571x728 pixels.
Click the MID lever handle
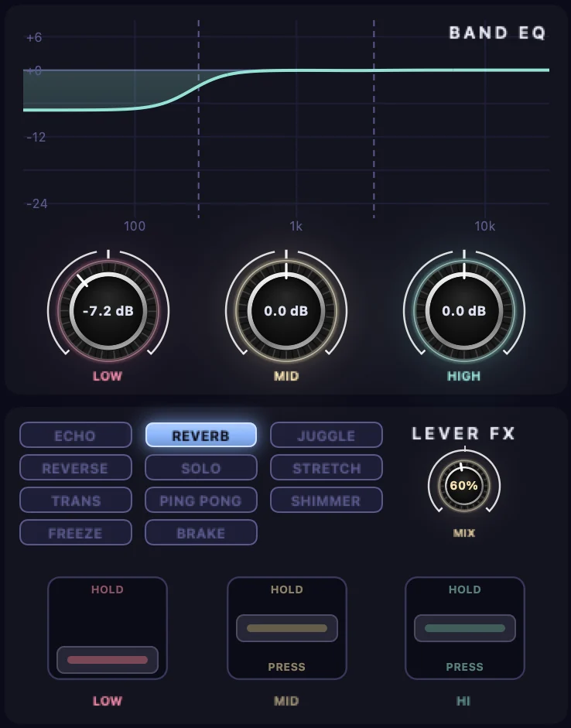(287, 628)
